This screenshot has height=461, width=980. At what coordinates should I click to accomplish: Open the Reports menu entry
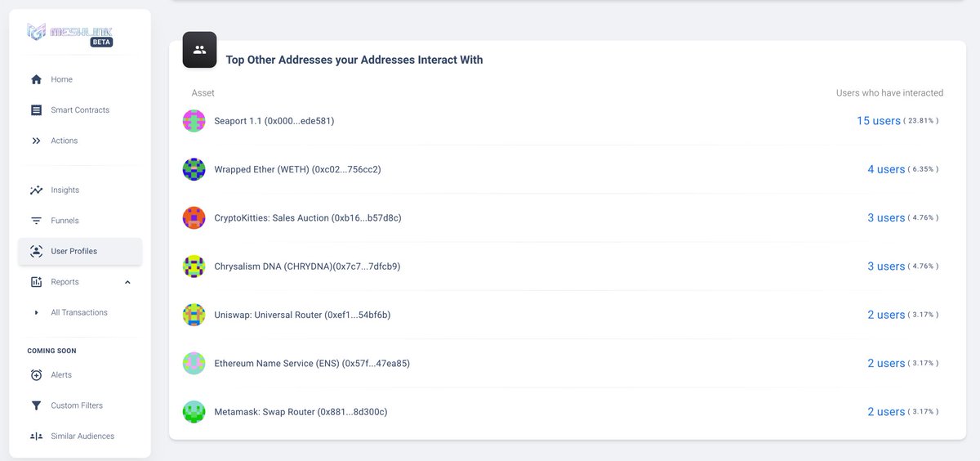pos(80,282)
